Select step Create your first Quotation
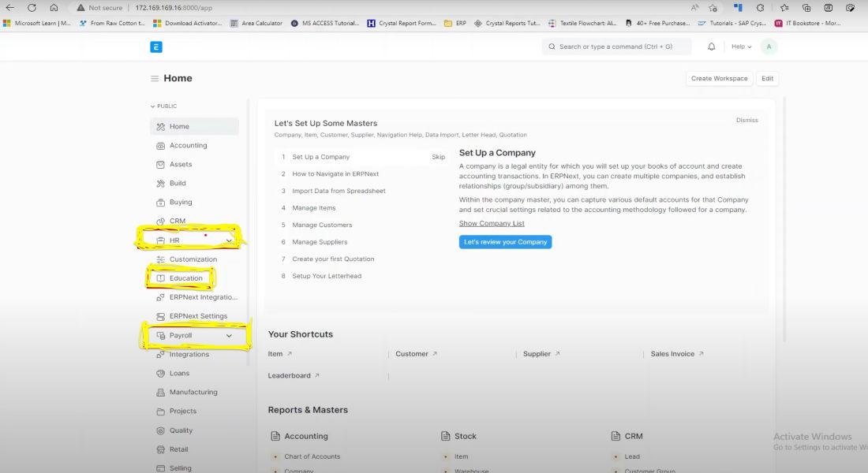The height and width of the screenshot is (473, 868). (333, 259)
